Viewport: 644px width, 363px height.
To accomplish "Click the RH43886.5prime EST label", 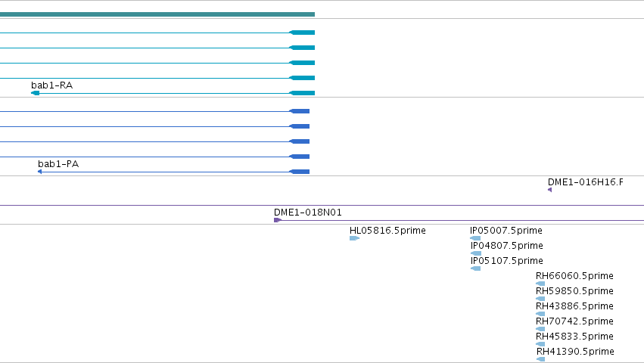I will click(x=574, y=306).
